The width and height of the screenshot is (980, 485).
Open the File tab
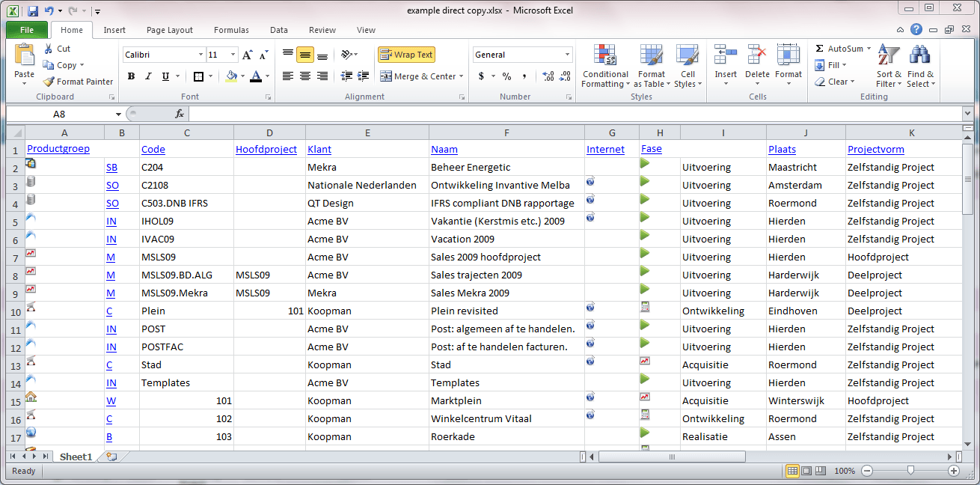27,30
